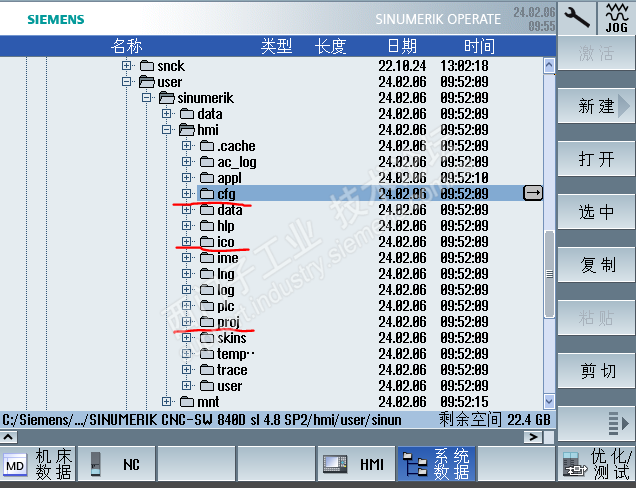
Task: Click the trace folder icon
Action: 207,370
